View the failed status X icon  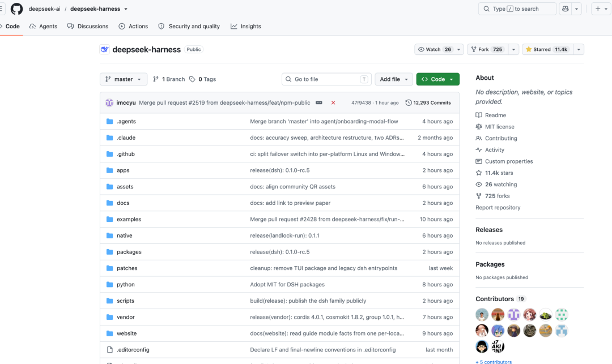point(333,102)
